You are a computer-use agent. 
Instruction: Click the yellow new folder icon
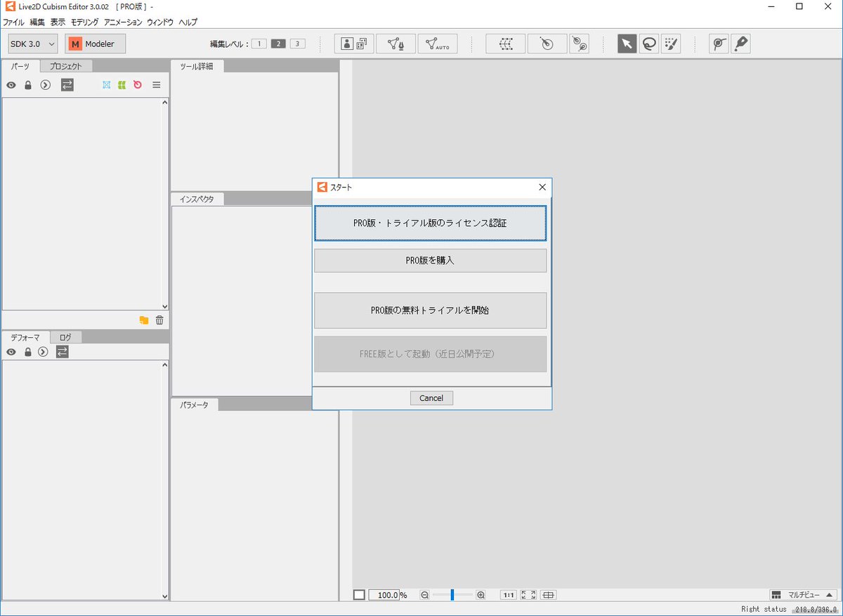(x=144, y=320)
